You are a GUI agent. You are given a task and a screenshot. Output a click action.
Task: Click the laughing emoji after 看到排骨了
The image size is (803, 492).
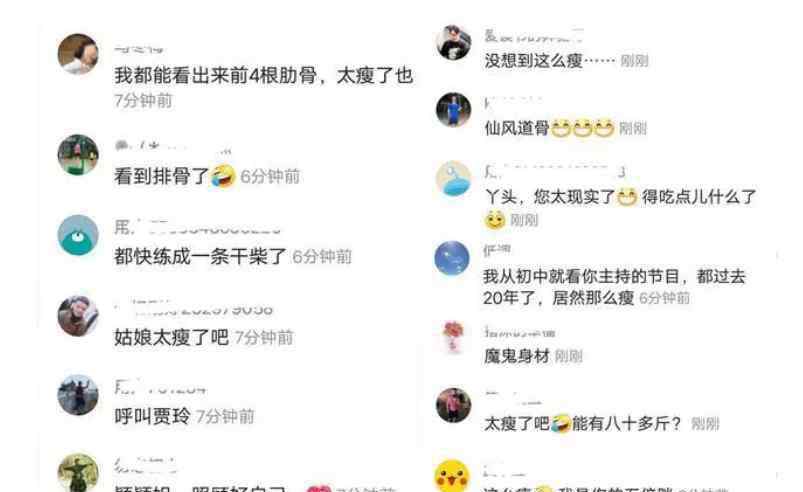pyautogui.click(x=223, y=176)
